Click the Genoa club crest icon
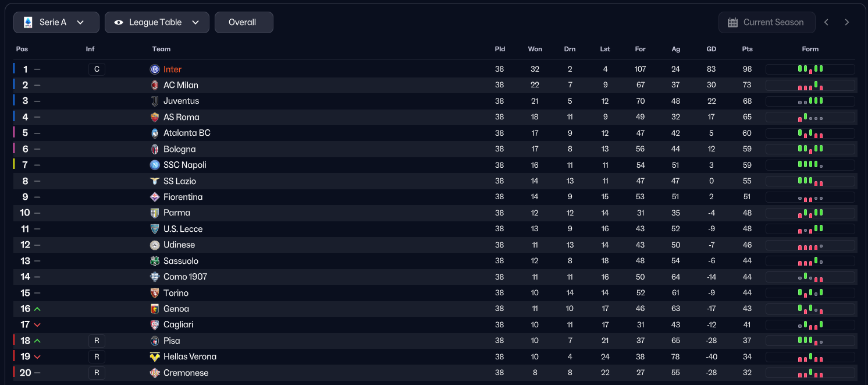This screenshot has width=868, height=385. (x=155, y=309)
